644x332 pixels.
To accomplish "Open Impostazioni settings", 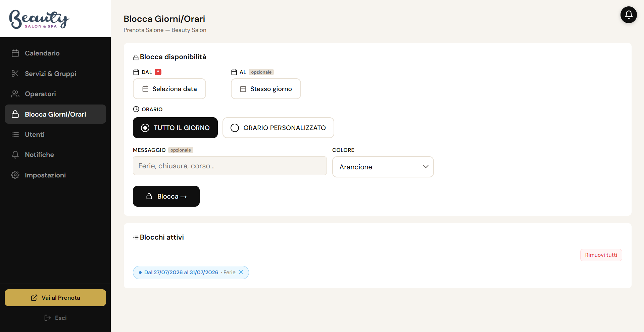I will tap(55, 175).
